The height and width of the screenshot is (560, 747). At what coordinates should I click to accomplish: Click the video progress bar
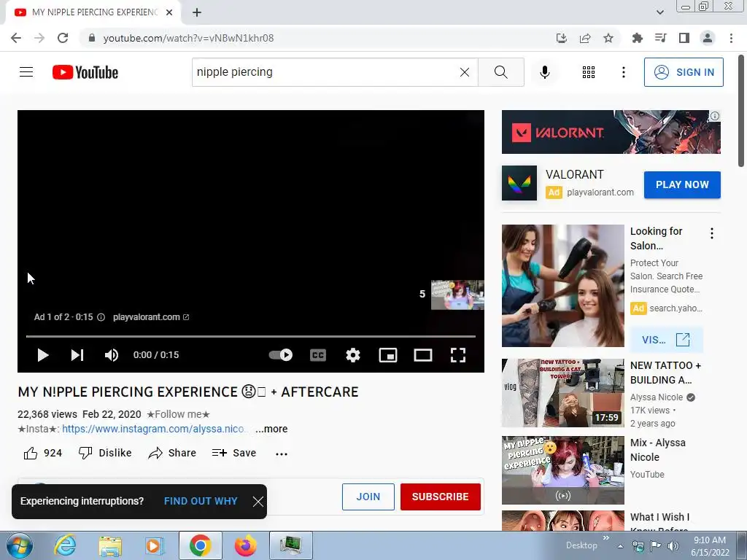click(251, 336)
